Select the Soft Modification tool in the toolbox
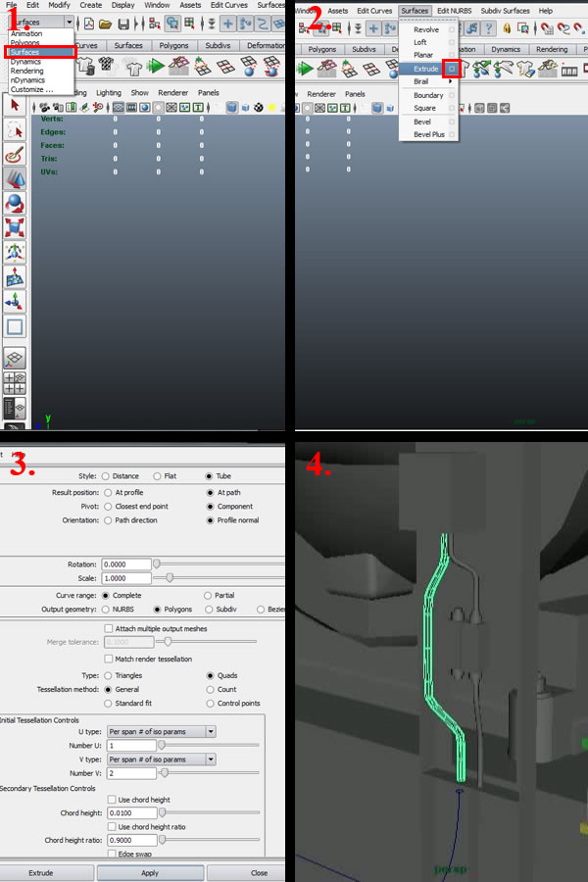This screenshot has width=588, height=882. click(15, 276)
